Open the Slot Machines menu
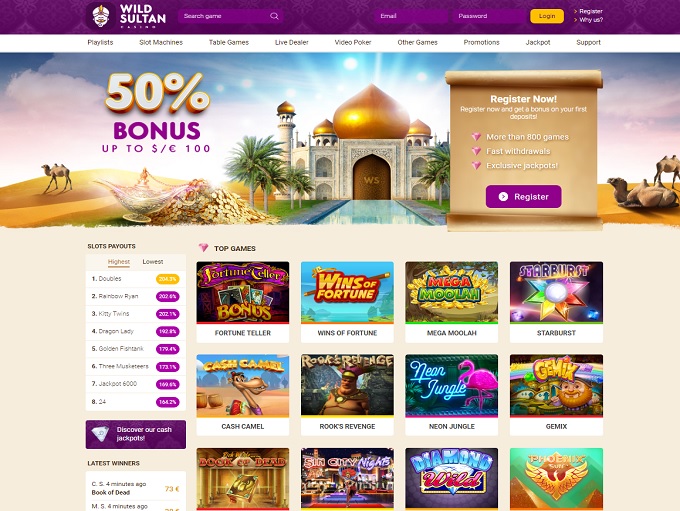This screenshot has height=511, width=680. pyautogui.click(x=161, y=43)
